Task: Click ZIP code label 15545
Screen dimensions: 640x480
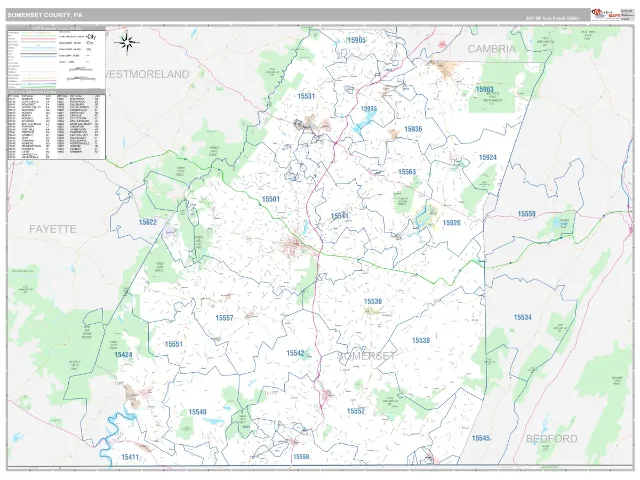Action: click(481, 438)
